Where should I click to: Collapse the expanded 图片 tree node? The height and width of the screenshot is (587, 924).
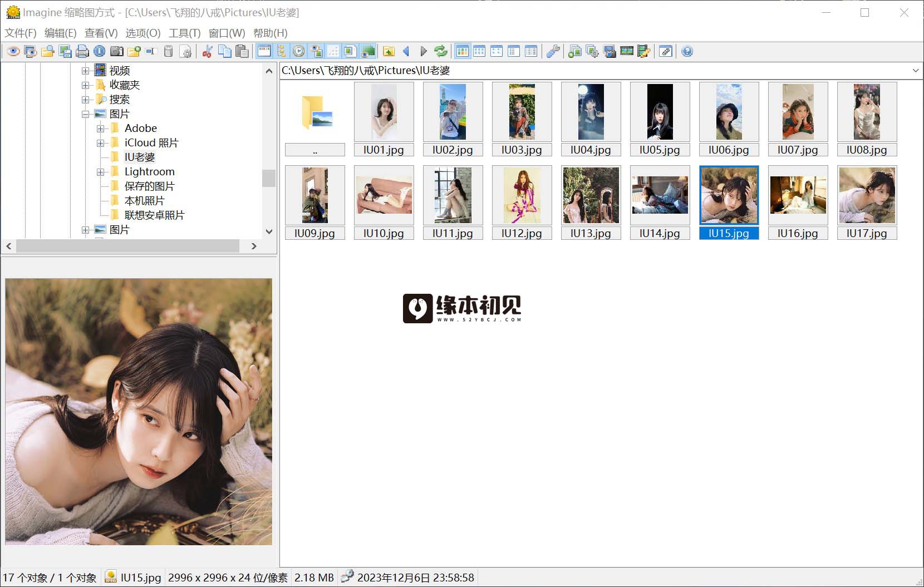point(86,114)
